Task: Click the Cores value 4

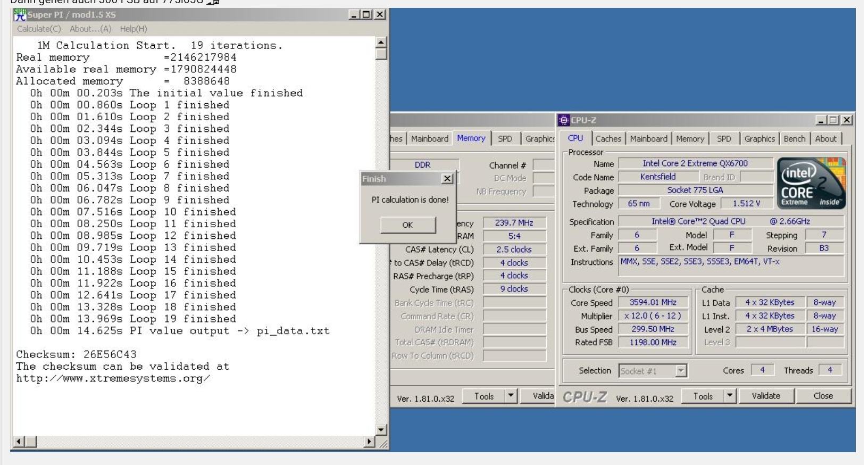Action: [x=762, y=370]
